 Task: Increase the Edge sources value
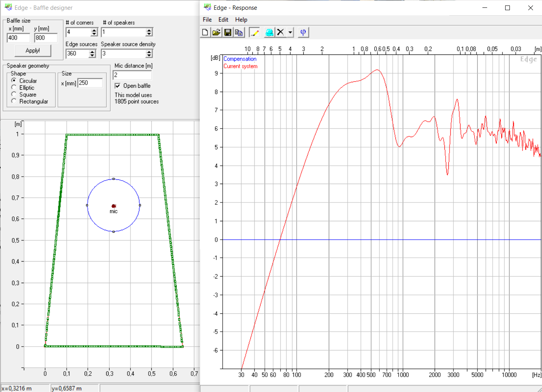92,52
